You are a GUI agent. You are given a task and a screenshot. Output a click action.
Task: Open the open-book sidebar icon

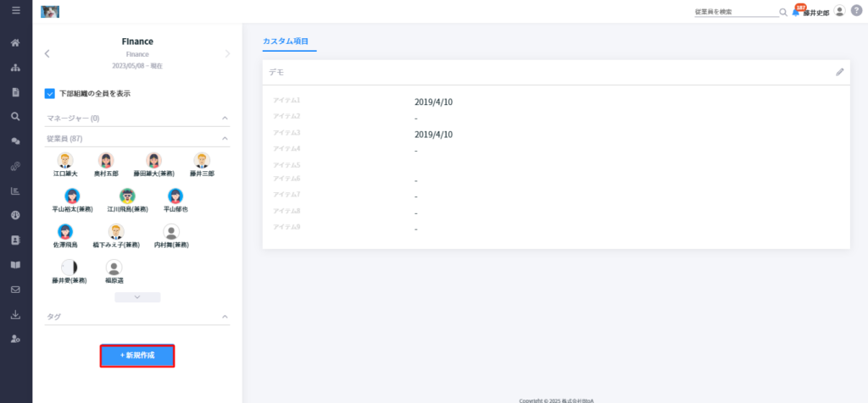(x=16, y=265)
